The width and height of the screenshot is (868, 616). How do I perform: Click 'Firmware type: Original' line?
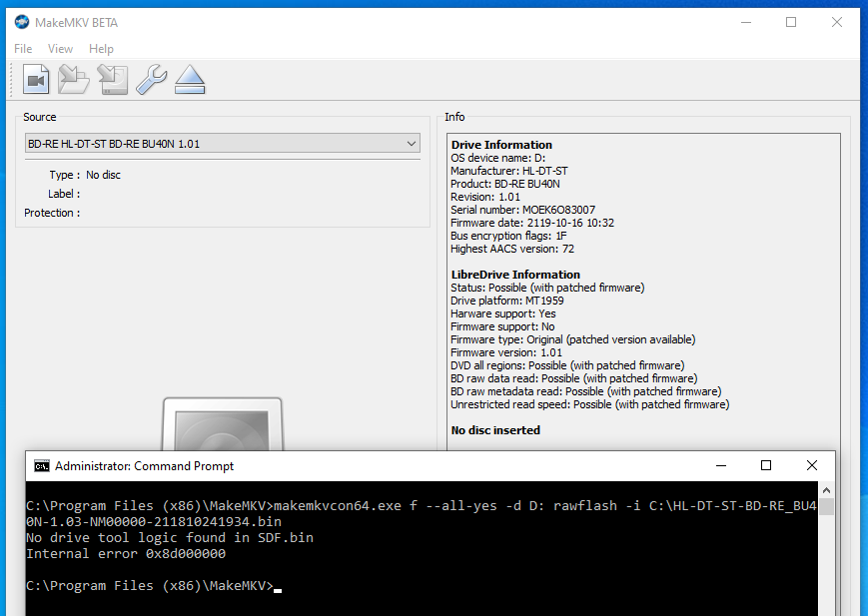tap(573, 339)
